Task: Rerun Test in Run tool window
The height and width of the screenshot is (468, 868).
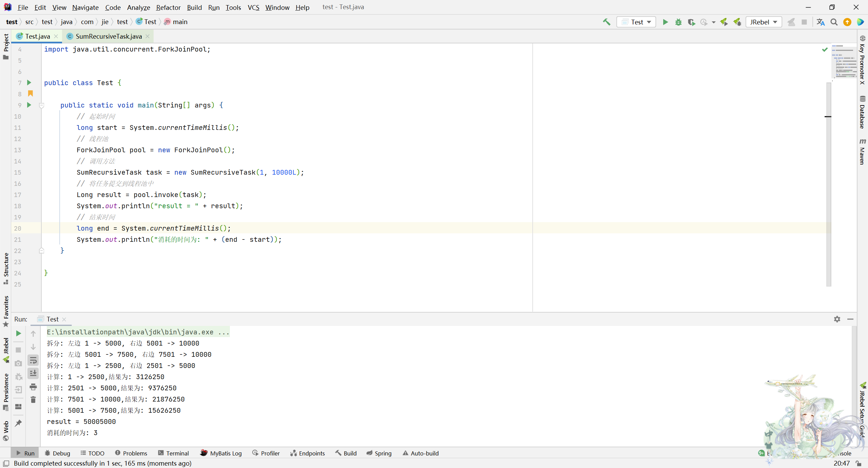Action: click(19, 334)
